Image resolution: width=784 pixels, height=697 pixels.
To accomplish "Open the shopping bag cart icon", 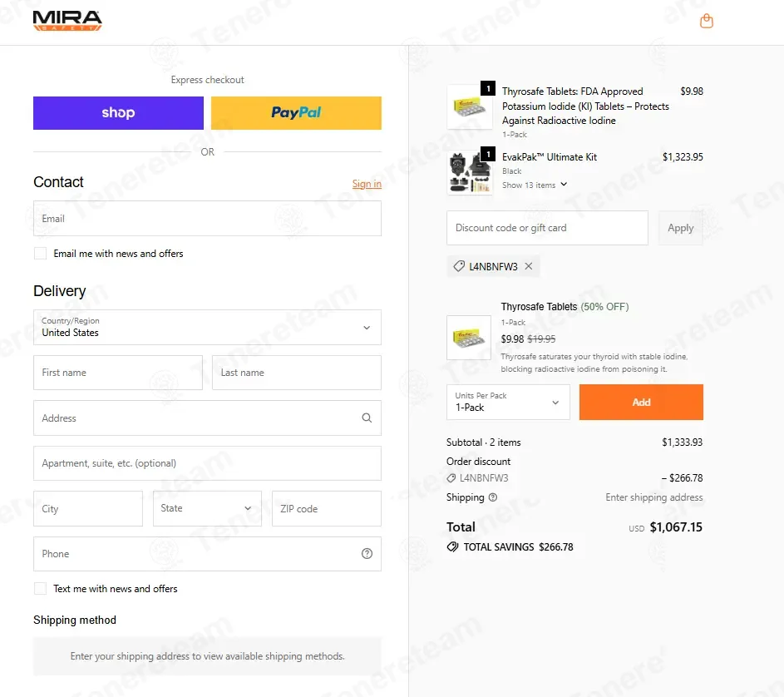I will pyautogui.click(x=706, y=21).
